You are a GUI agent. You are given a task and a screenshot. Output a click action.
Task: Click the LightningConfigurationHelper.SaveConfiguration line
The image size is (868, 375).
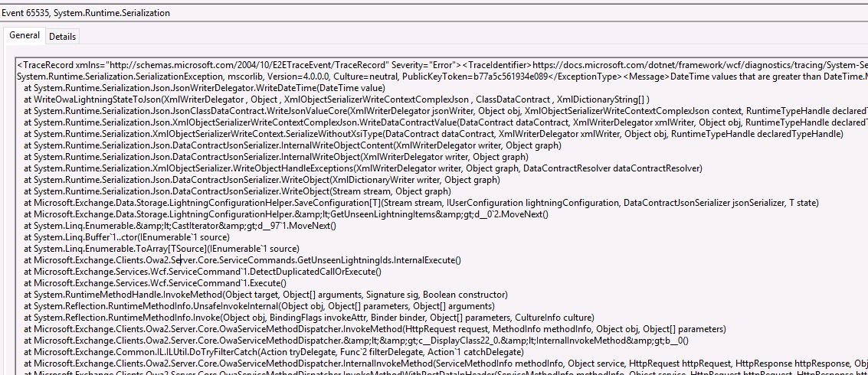[421, 203]
